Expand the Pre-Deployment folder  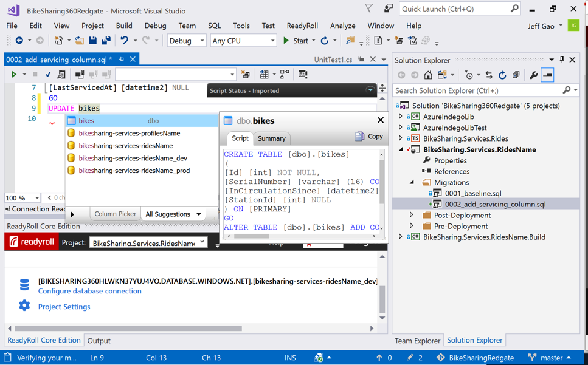[412, 226]
